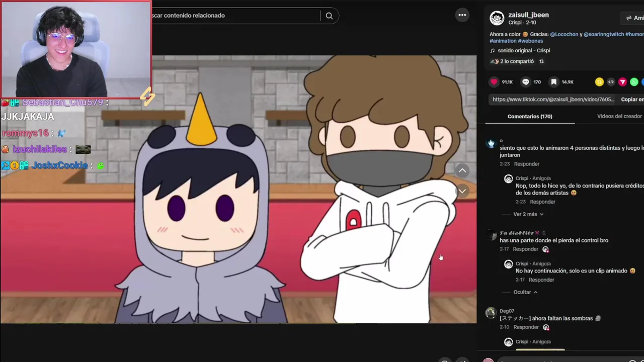The height and width of the screenshot is (362, 644).
Task: Collapse replies with 'Ocultar'
Action: point(525,292)
